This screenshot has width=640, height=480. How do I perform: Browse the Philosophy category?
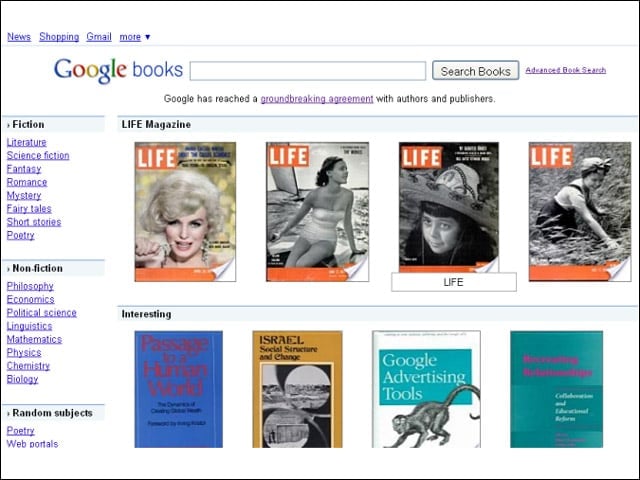click(30, 286)
